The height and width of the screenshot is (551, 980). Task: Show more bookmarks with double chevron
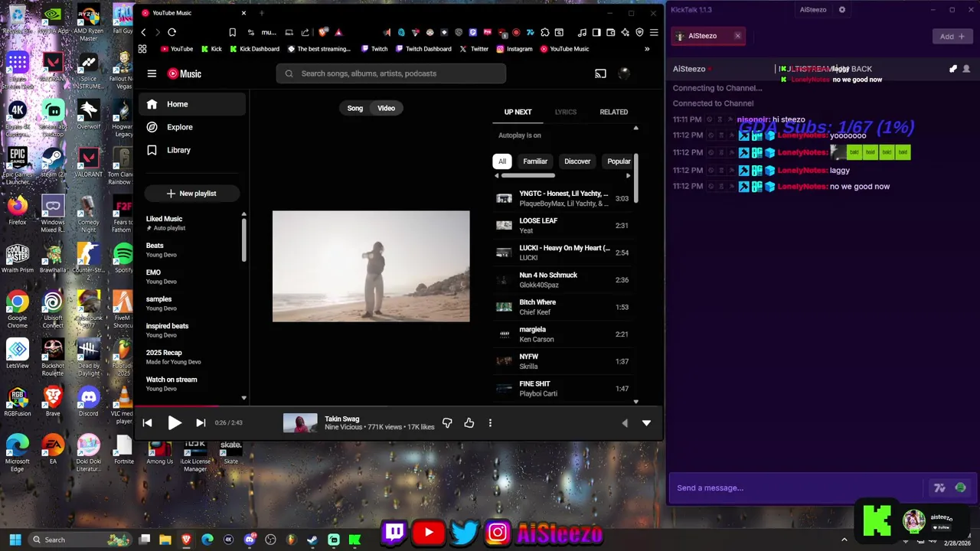(x=647, y=49)
